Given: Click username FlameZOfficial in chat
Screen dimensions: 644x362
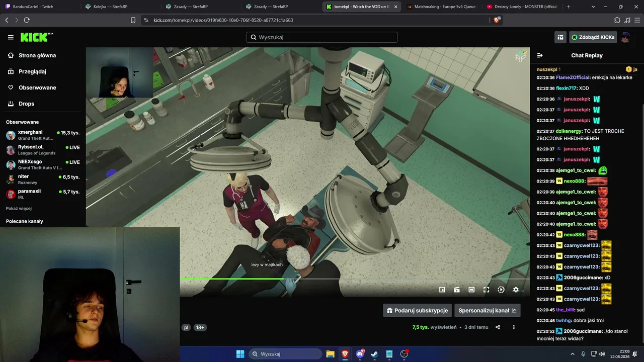Looking at the screenshot, I should click(x=573, y=77).
